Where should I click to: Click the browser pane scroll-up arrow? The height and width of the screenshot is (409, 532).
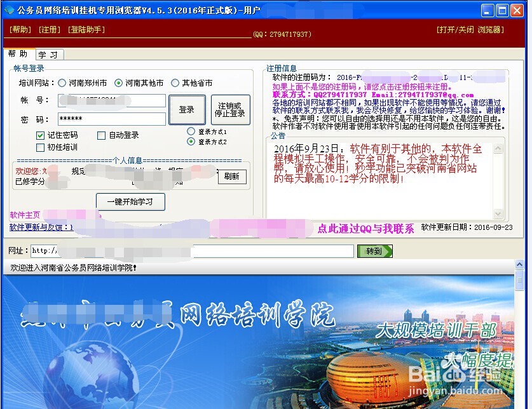(519, 264)
